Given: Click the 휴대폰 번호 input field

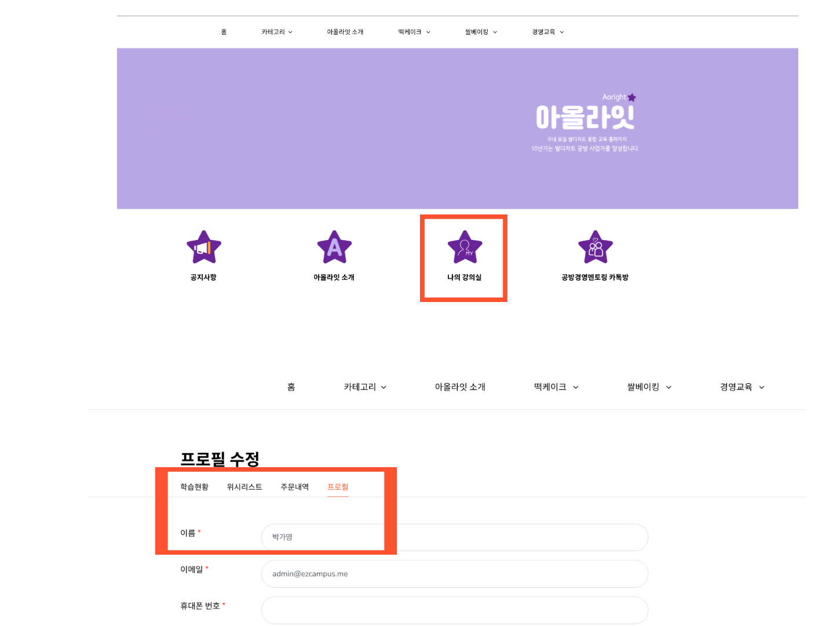Looking at the screenshot, I should click(x=455, y=610).
